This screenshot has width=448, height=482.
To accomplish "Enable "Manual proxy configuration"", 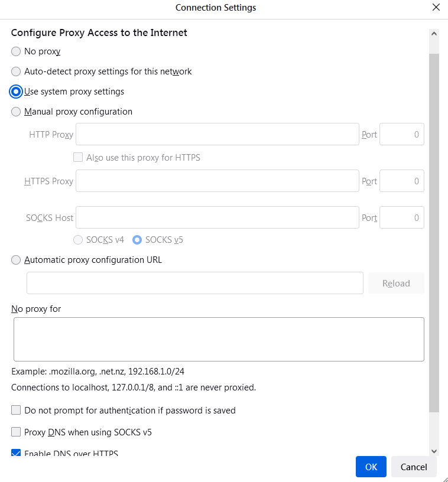I will click(x=16, y=112).
